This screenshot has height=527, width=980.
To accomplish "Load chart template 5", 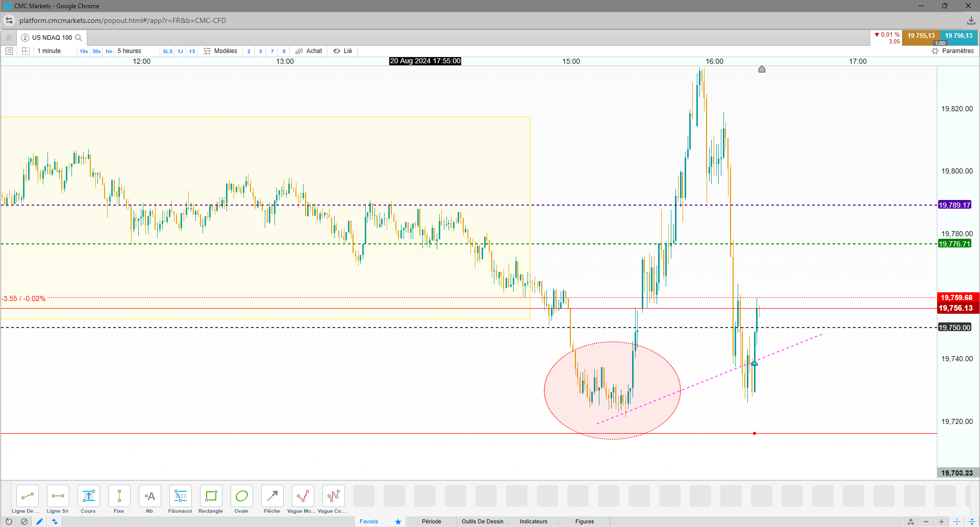I will (261, 51).
